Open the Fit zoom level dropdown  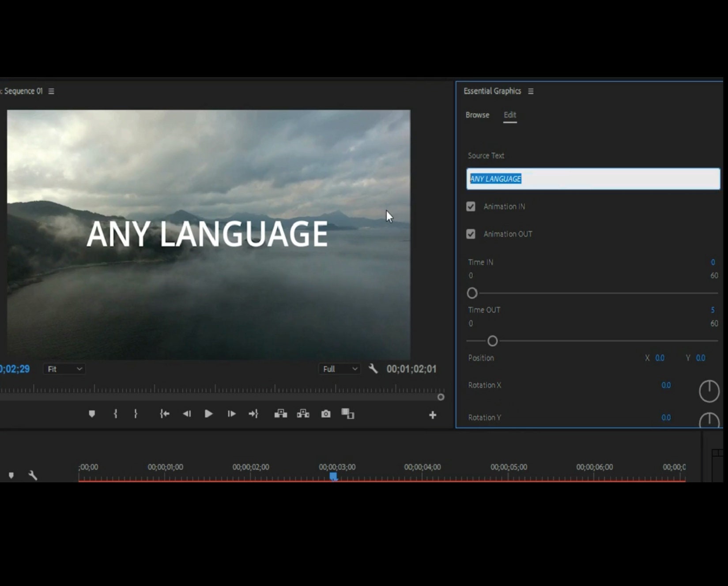64,369
